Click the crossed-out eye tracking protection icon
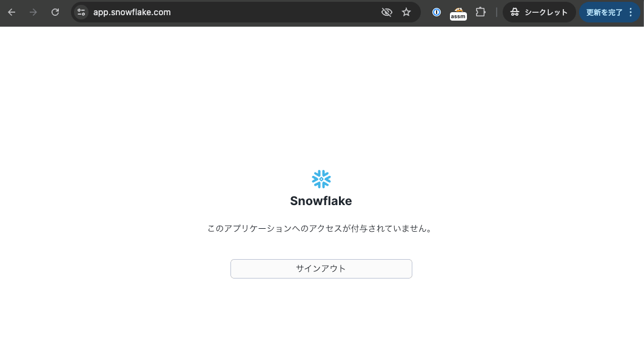The image size is (644, 355). (x=386, y=12)
